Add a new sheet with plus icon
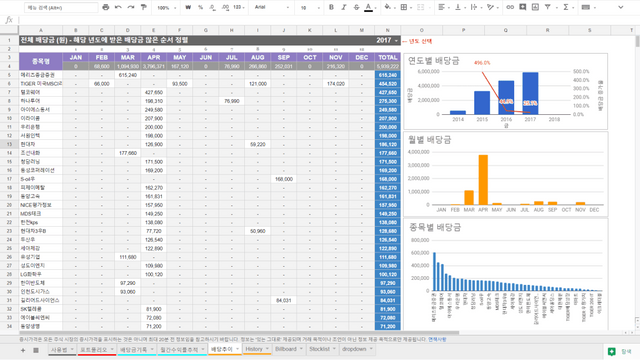640x360 pixels. click(x=23, y=350)
